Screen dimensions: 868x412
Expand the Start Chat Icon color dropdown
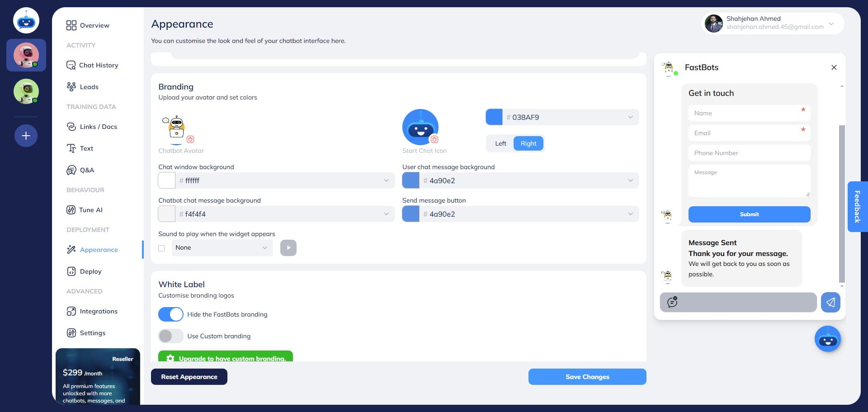[631, 117]
